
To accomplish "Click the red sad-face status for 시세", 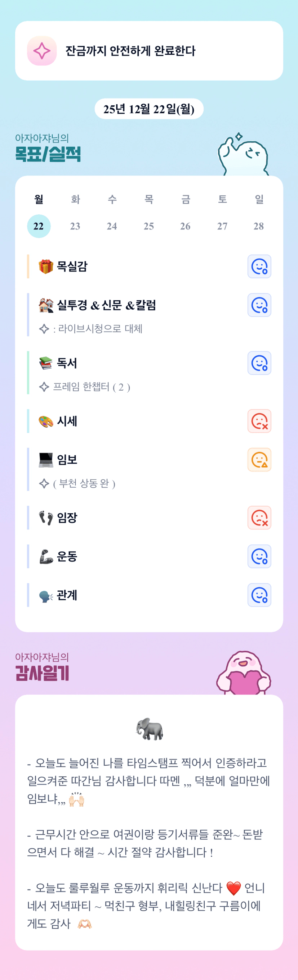I will point(259,421).
